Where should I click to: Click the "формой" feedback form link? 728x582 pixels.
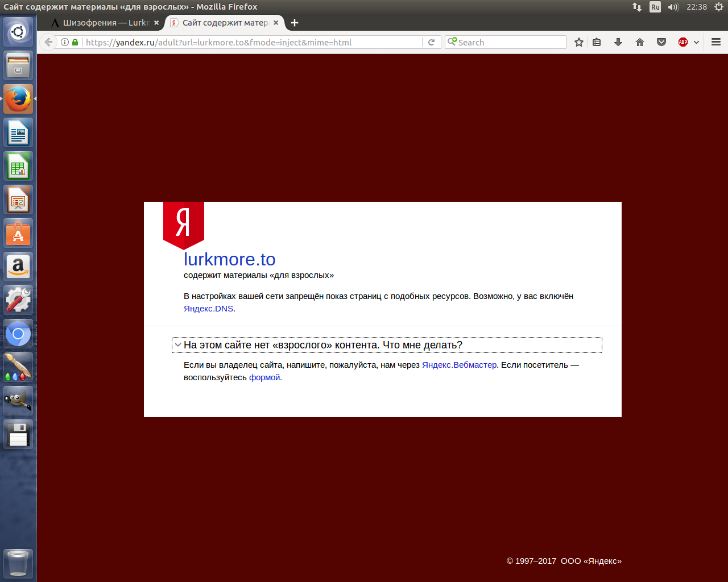(264, 377)
